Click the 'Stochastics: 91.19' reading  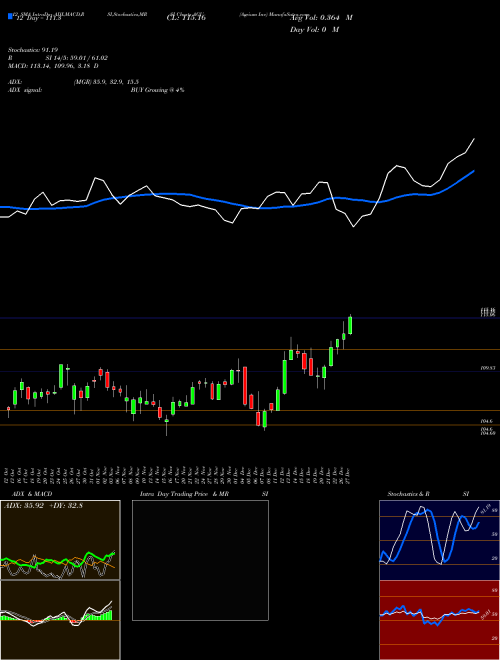(32, 50)
